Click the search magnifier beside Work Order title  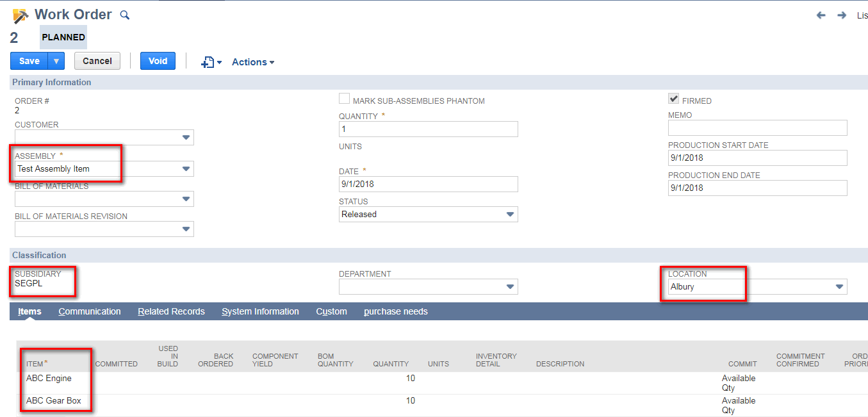[124, 15]
